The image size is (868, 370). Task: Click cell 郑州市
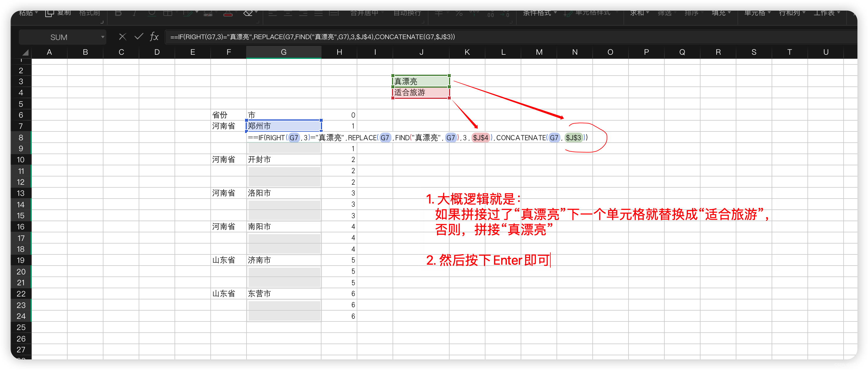click(283, 126)
